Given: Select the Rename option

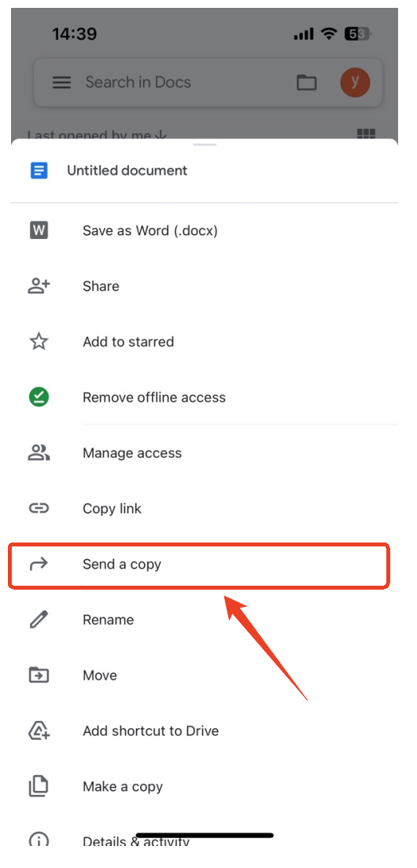Looking at the screenshot, I should [205, 620].
